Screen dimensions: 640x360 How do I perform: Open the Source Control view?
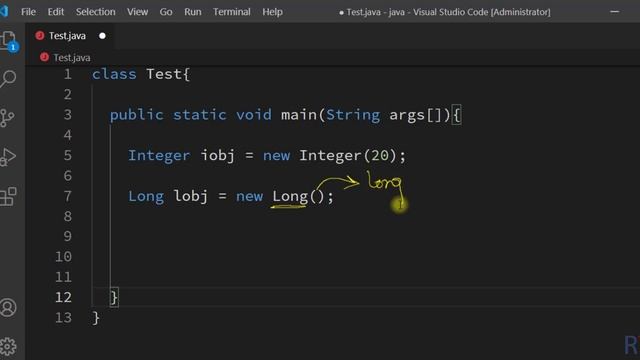(7, 118)
